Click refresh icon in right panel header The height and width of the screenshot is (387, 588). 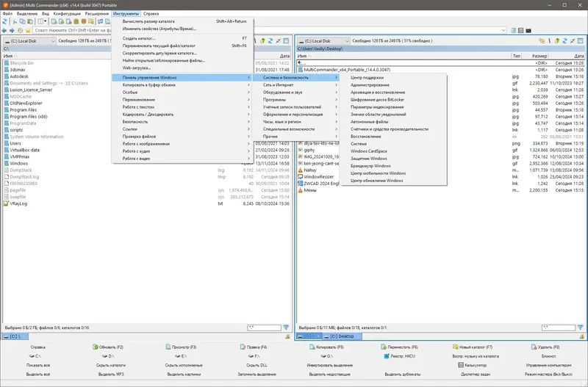tap(564, 41)
